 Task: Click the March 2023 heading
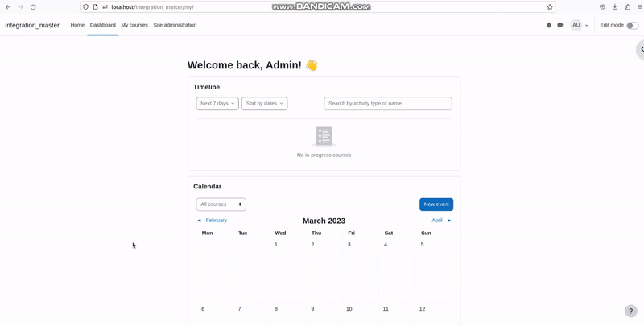(324, 221)
